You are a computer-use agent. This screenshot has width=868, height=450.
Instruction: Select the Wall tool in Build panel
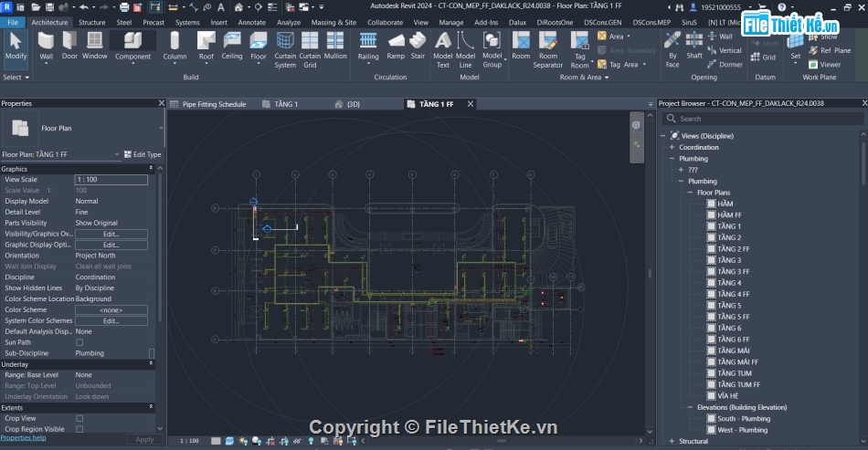coord(46,47)
